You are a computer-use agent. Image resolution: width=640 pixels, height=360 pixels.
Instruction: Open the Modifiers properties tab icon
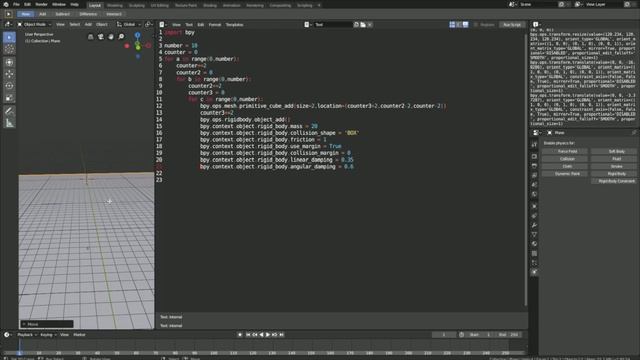point(534,225)
